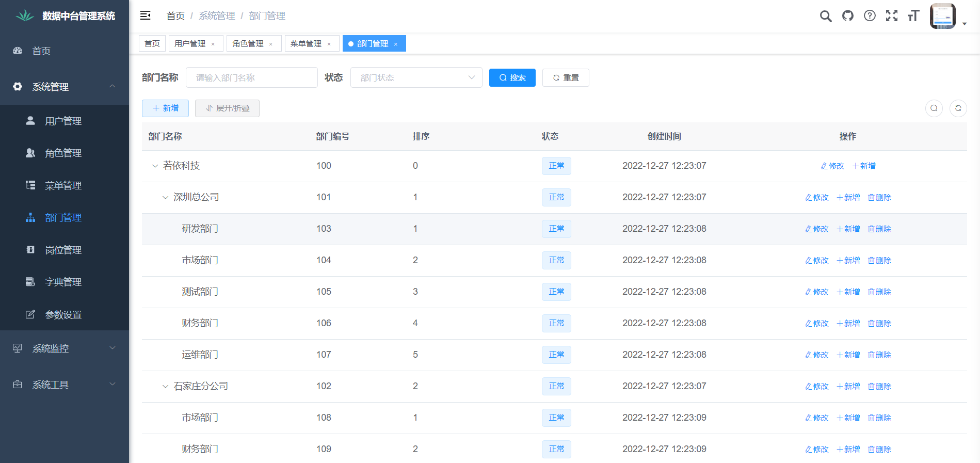
Task: Click 新增 in the 研发部门 row
Action: [x=848, y=229]
